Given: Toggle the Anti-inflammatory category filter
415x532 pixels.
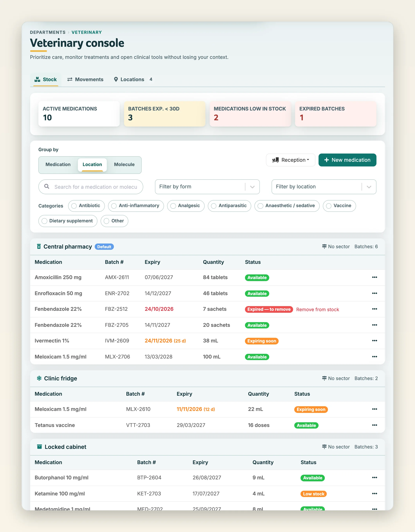Looking at the screenshot, I should click(x=136, y=206).
